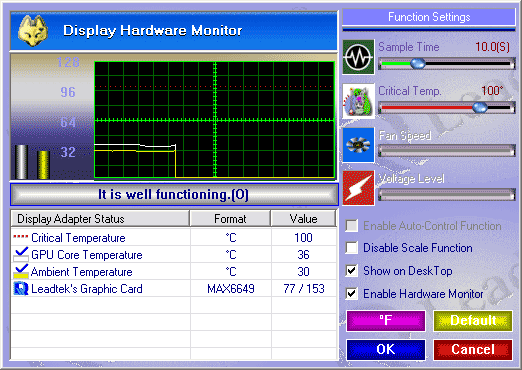Click the Format column header

click(x=230, y=219)
